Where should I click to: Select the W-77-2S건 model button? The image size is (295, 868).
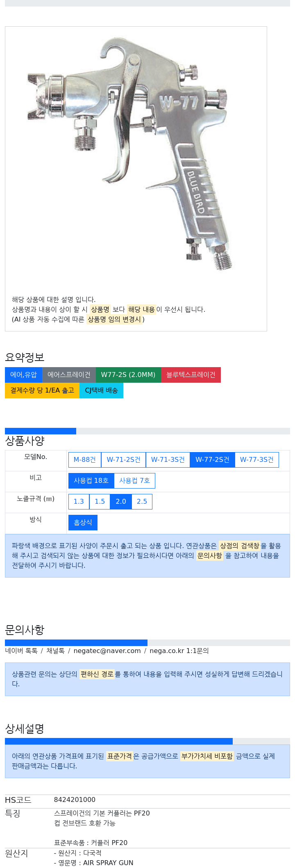coord(212,459)
